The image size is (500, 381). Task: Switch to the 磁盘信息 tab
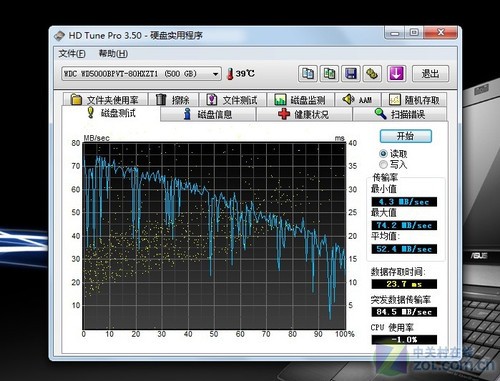click(x=208, y=114)
